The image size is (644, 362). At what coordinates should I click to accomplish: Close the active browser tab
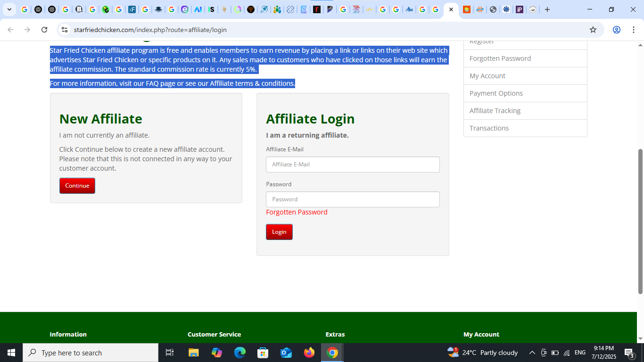pyautogui.click(x=451, y=9)
